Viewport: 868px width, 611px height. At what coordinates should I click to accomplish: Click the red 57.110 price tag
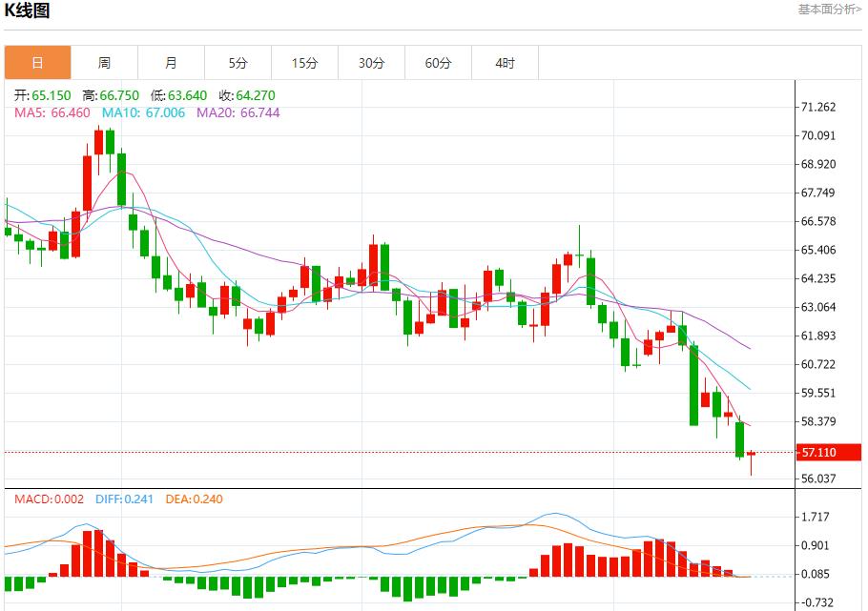click(x=828, y=454)
